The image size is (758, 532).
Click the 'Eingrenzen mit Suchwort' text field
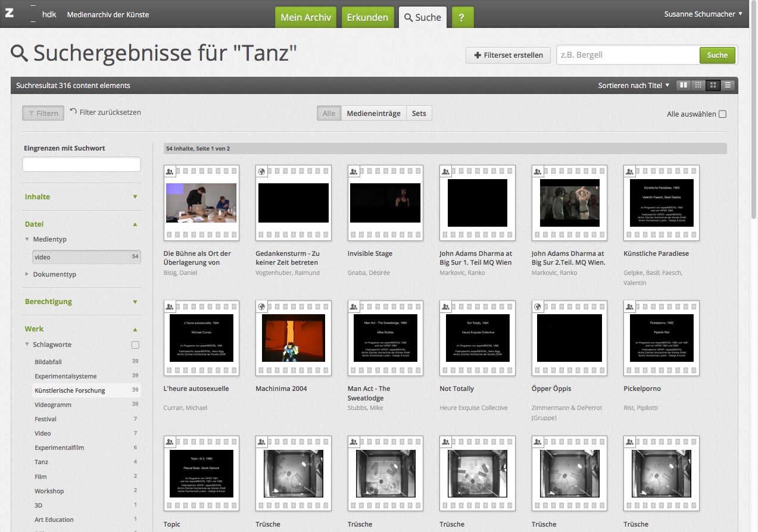tap(82, 164)
